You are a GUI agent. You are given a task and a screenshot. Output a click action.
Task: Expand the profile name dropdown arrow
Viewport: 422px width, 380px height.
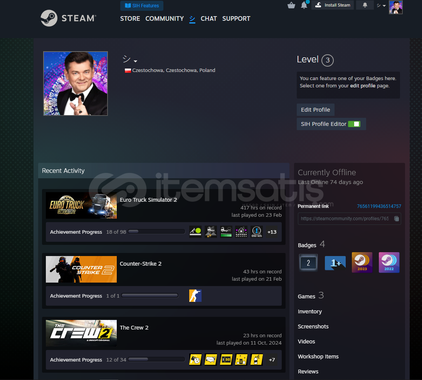point(135,61)
